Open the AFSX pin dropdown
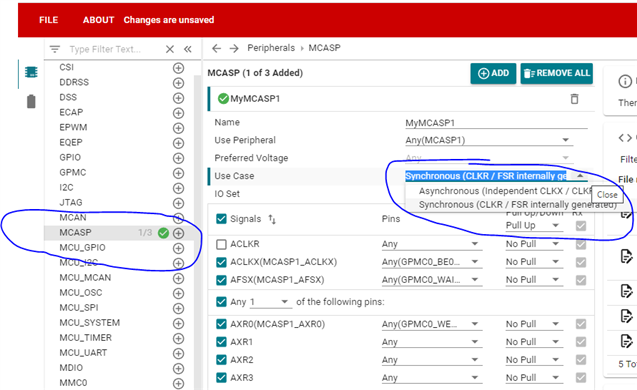Screen dimensions: 637x390 point(431,280)
